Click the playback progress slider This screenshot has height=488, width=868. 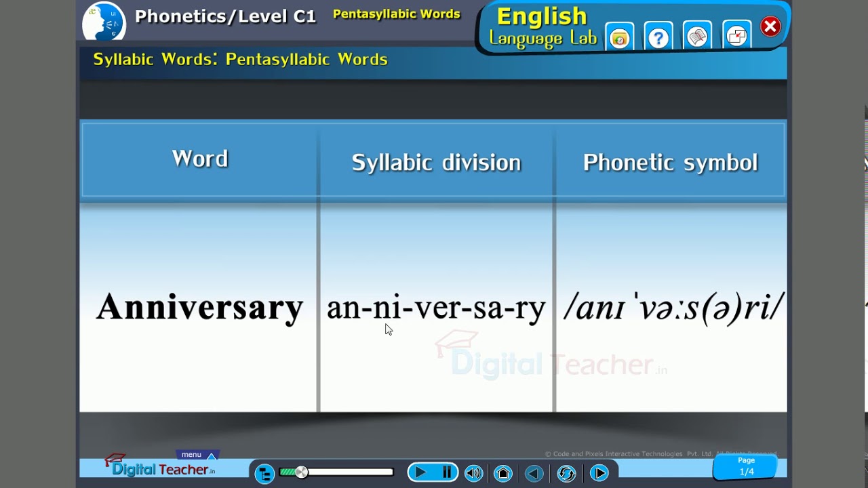pos(336,472)
